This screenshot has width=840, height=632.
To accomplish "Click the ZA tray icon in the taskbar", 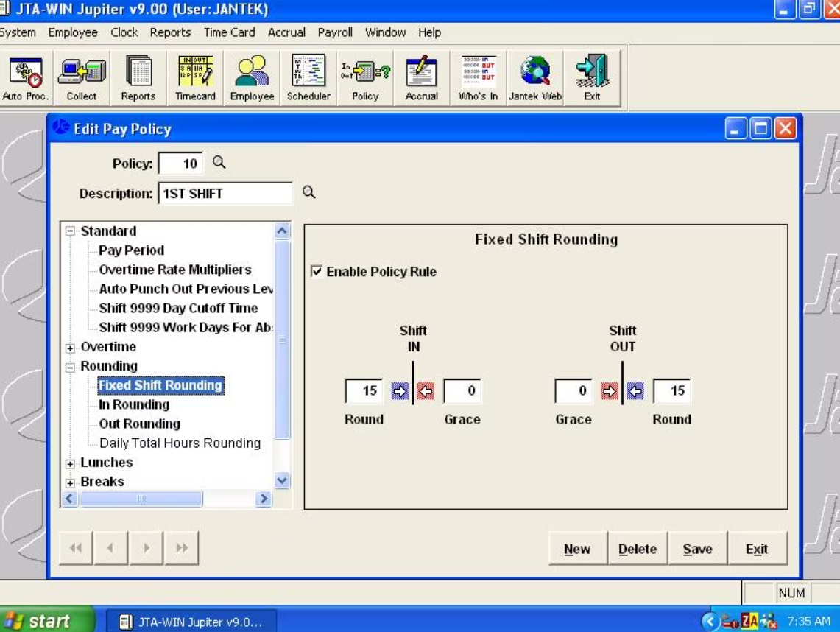I will click(749, 621).
